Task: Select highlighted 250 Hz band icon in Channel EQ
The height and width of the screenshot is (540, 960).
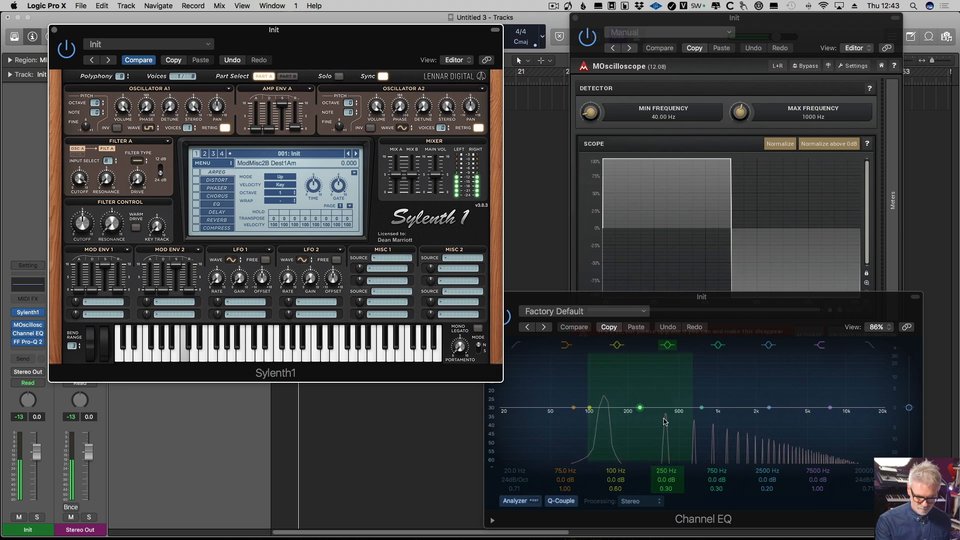Action: tap(667, 345)
